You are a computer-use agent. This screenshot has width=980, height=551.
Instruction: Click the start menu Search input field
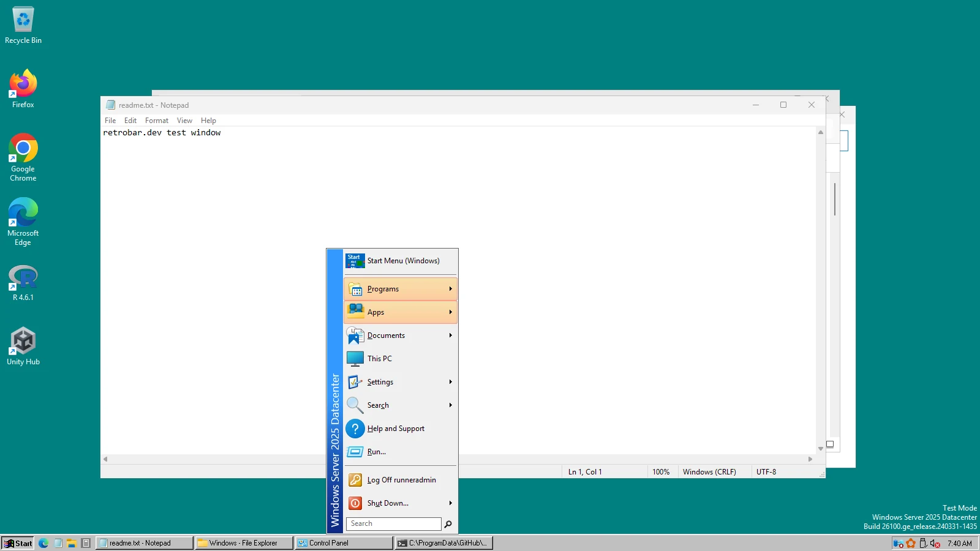coord(393,524)
